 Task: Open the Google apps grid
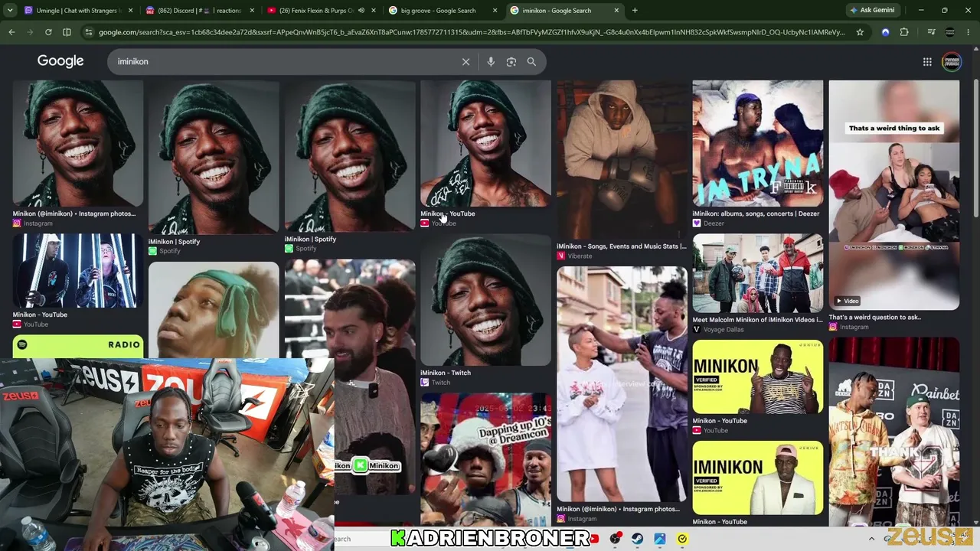click(x=927, y=62)
